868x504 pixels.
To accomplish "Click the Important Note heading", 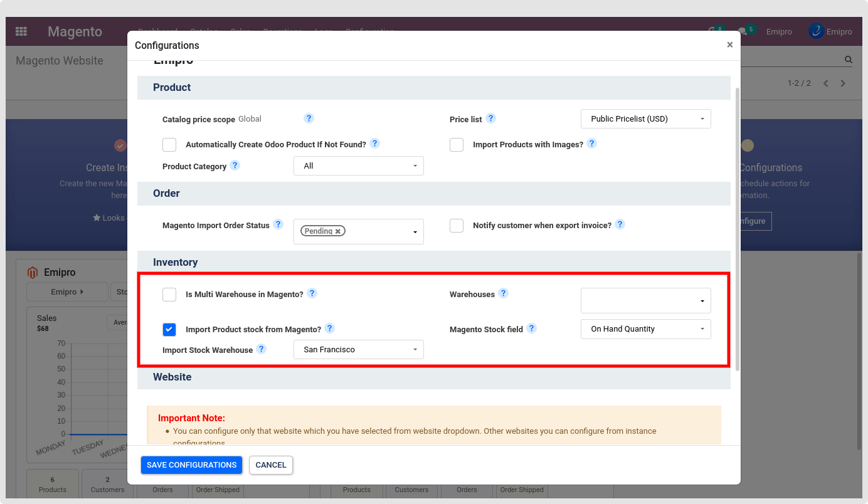I will (x=191, y=418).
